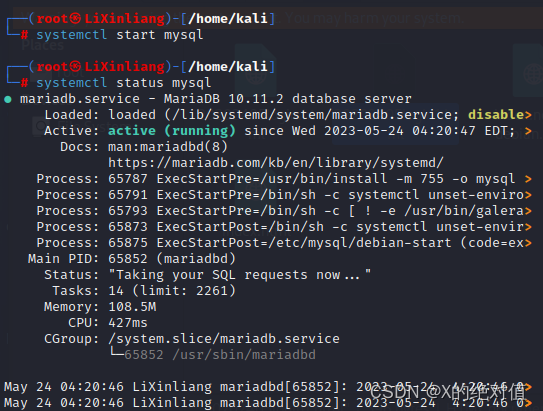Click 'man:mariadbd(8)' docs entry

[x=168, y=147]
